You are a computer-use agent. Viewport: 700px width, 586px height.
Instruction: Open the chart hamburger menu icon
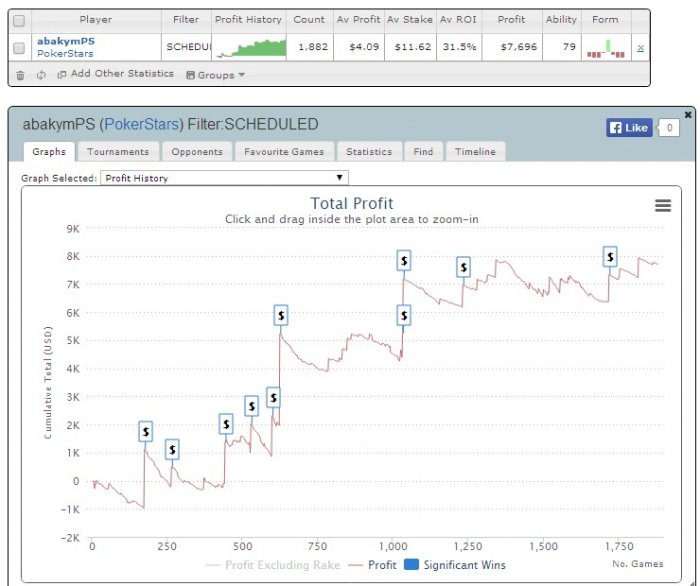click(x=662, y=206)
